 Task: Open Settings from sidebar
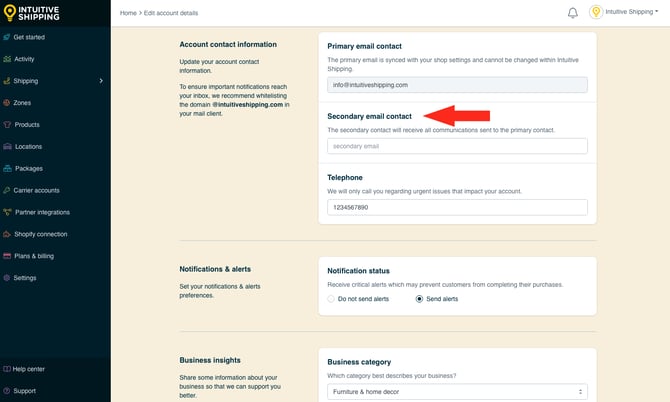[25, 278]
